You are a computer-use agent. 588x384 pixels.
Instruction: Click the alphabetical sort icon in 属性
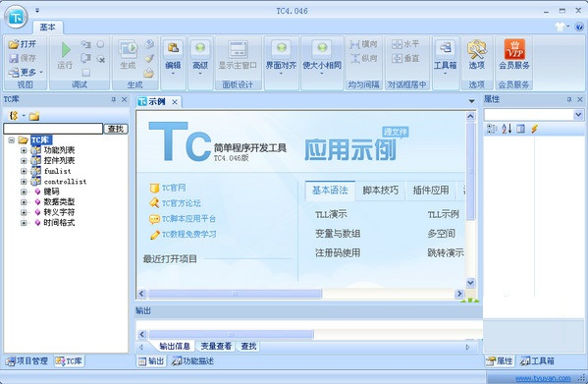(x=507, y=129)
